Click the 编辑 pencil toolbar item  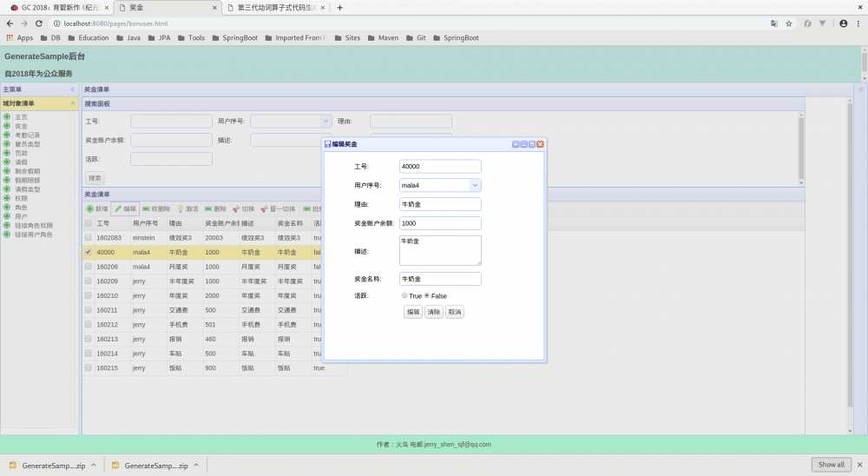(x=125, y=209)
